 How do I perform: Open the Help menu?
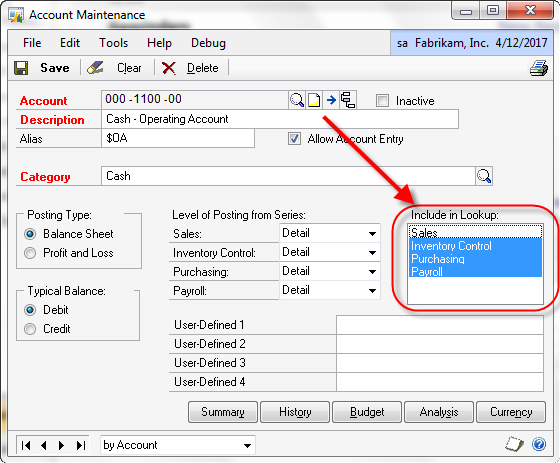159,43
